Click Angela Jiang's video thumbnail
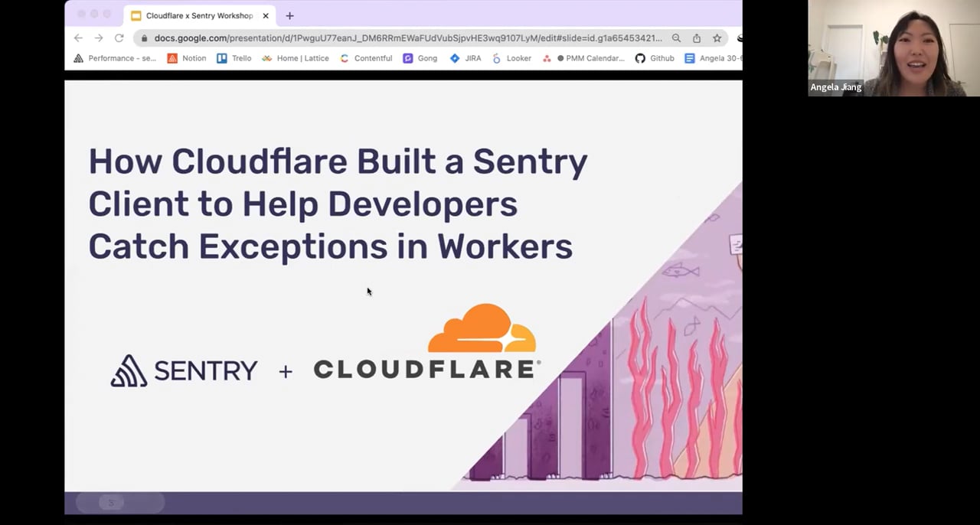This screenshot has width=980, height=525. pos(893,48)
